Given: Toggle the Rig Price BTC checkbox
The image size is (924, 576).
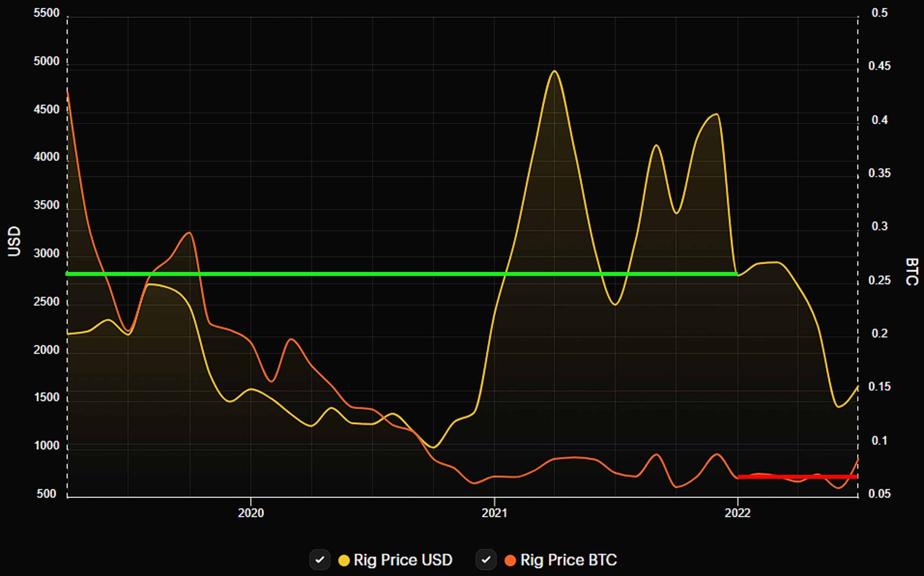Looking at the screenshot, I should pos(486,560).
